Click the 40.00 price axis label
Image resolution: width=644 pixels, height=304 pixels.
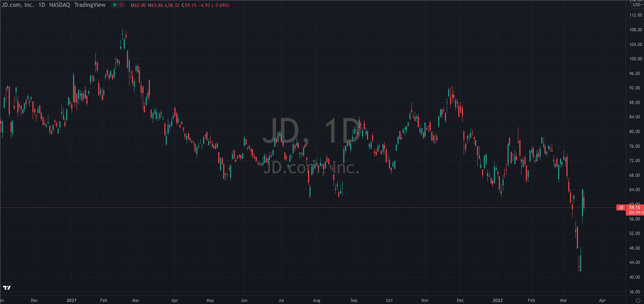[635, 278]
